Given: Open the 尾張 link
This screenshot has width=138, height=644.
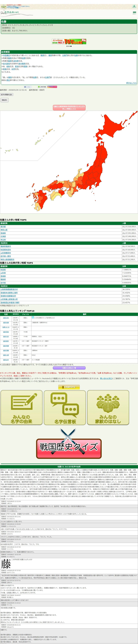Looking at the screenshot, I should [x=5, y=69].
